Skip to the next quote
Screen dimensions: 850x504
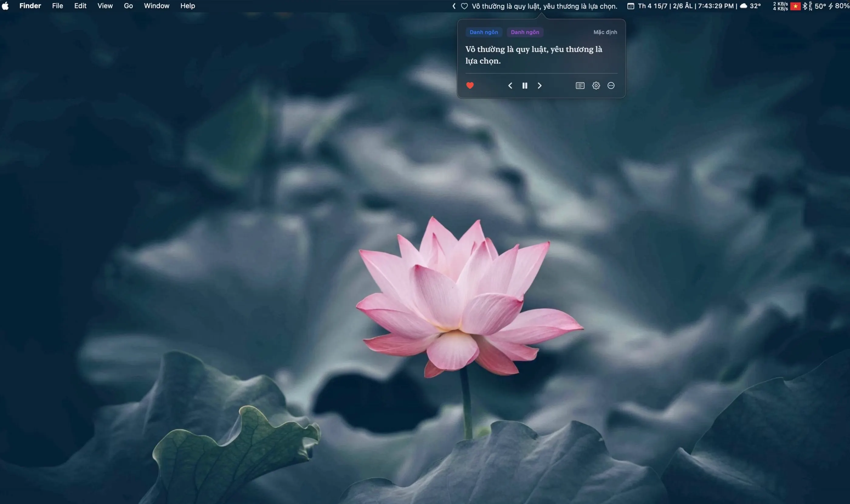pos(540,86)
